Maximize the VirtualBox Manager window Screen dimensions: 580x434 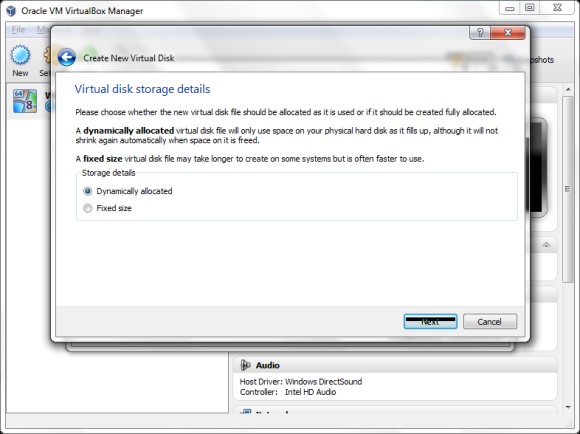point(530,8)
